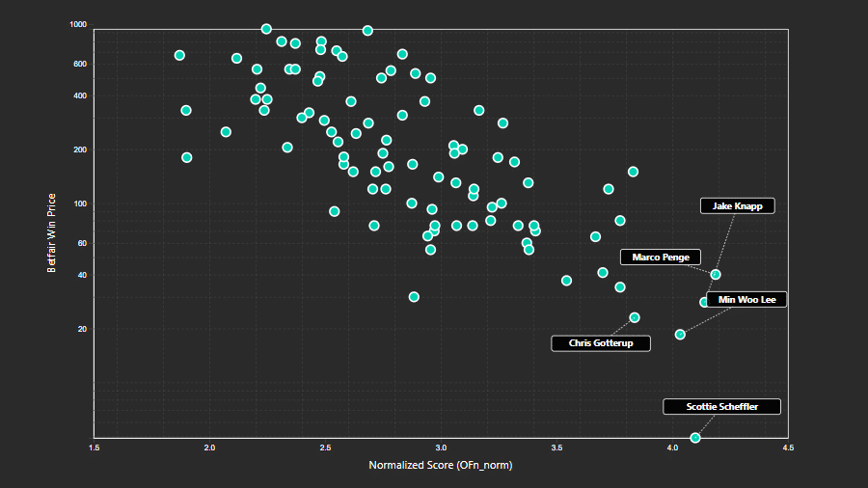Select the 400 tick label on y-axis

tap(80, 95)
